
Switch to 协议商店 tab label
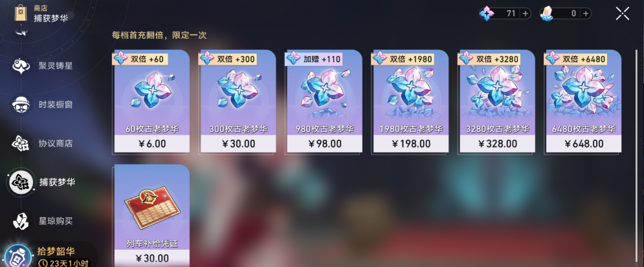coord(56,144)
